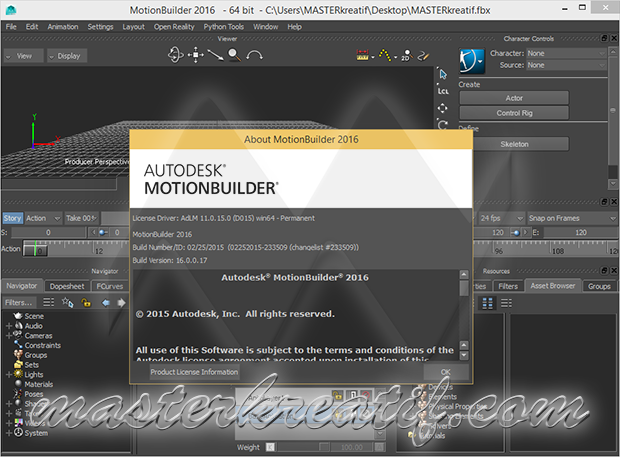This screenshot has width=620, height=457.
Task: Open the Python Tools menu
Action: point(223,26)
